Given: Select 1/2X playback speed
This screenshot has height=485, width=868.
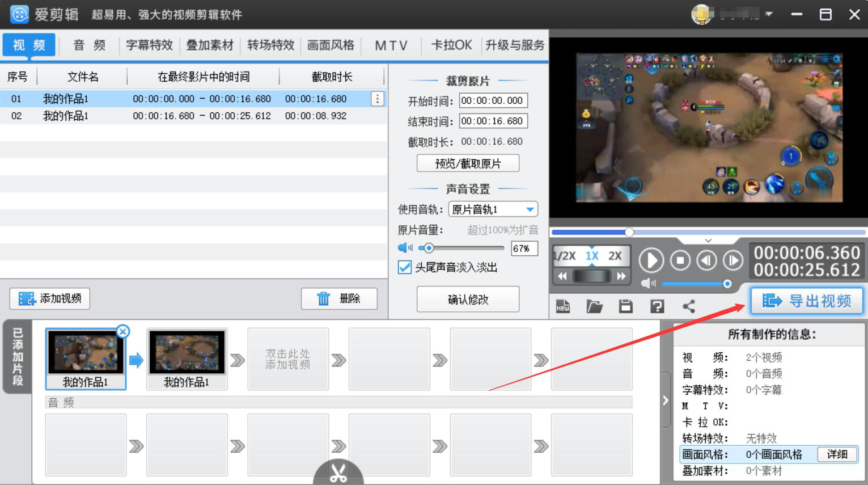Looking at the screenshot, I should [565, 256].
